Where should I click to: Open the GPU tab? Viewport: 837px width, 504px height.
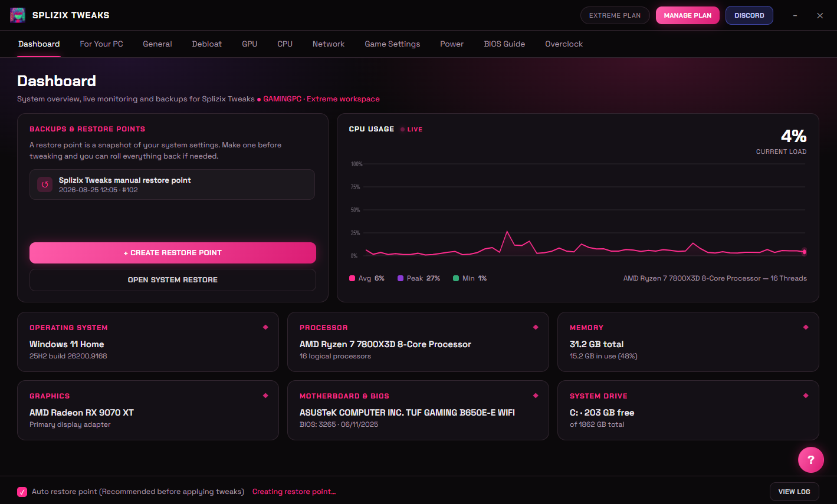point(250,44)
